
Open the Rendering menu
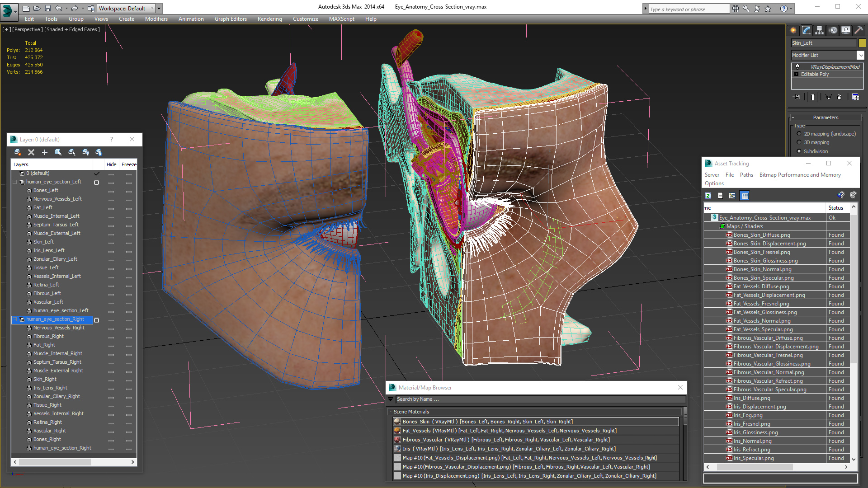click(x=269, y=19)
